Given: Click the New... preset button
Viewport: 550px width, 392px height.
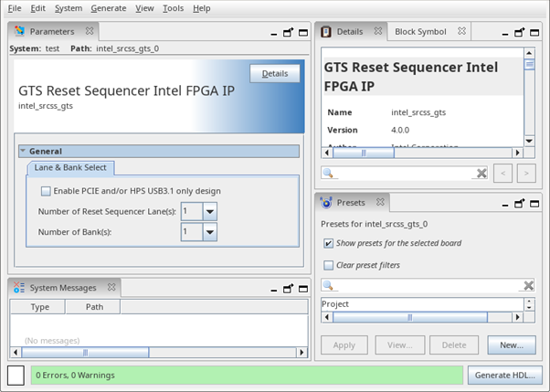Looking at the screenshot, I should [512, 345].
